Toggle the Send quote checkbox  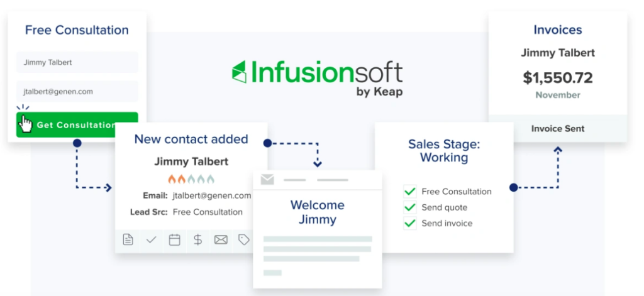tap(410, 207)
